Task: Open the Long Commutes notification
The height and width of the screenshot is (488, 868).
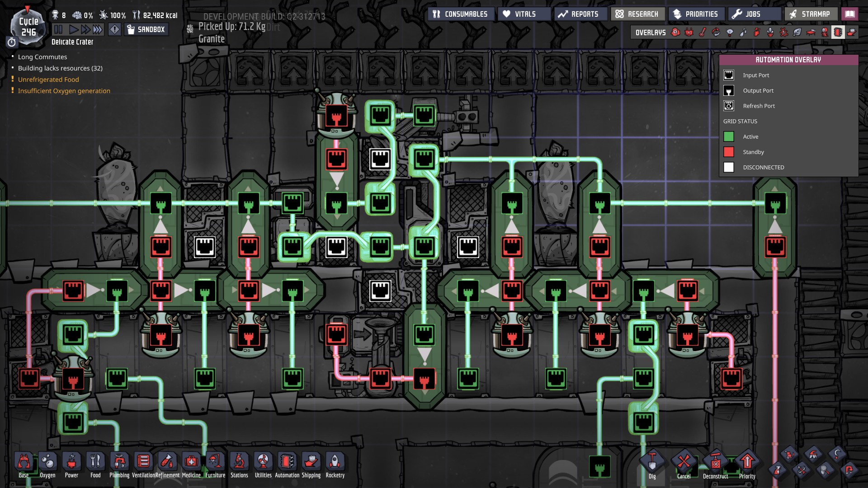Action: tap(42, 57)
